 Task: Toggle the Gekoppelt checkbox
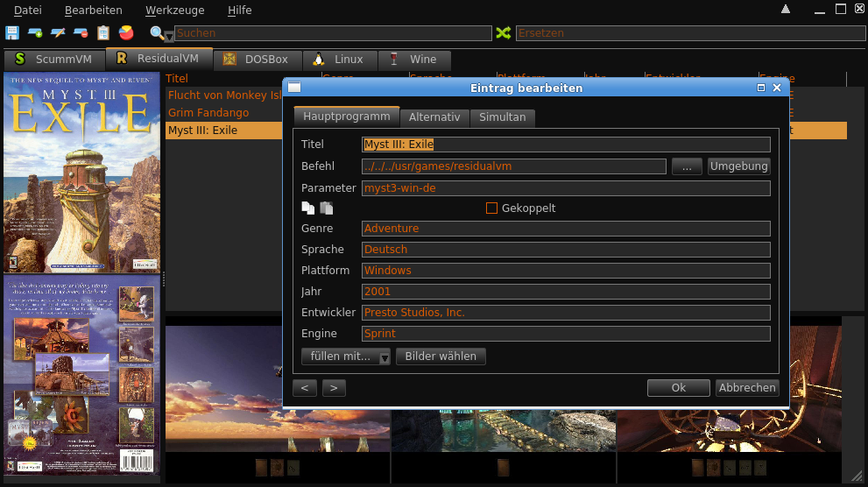pos(491,208)
